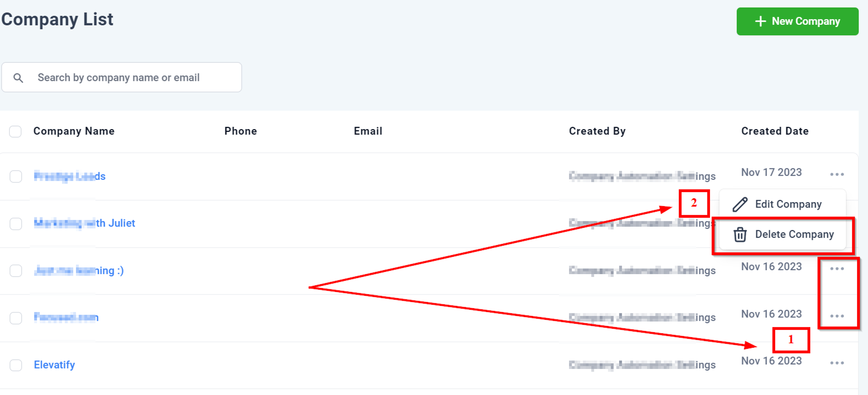Viewport: 868px width, 395px height.
Task: Open the company link ending in 'th Juliet'
Action: [x=85, y=223]
